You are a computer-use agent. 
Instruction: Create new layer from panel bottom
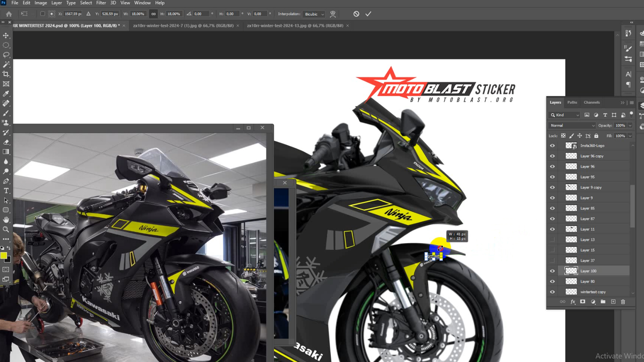coord(613,302)
